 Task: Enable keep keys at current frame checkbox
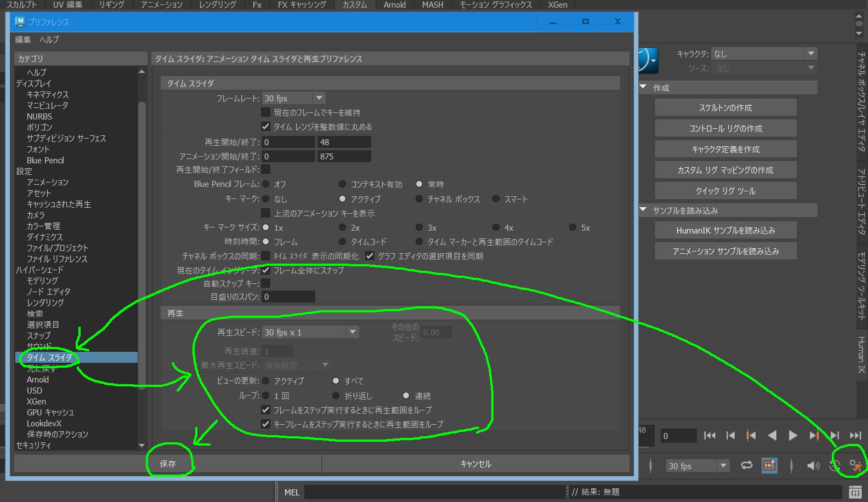[266, 112]
